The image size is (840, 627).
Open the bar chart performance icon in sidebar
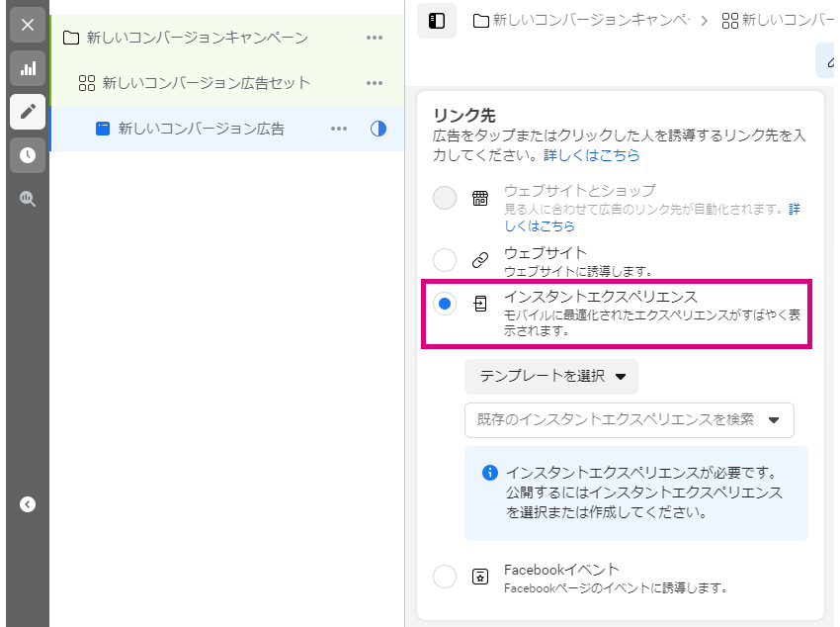[28, 68]
